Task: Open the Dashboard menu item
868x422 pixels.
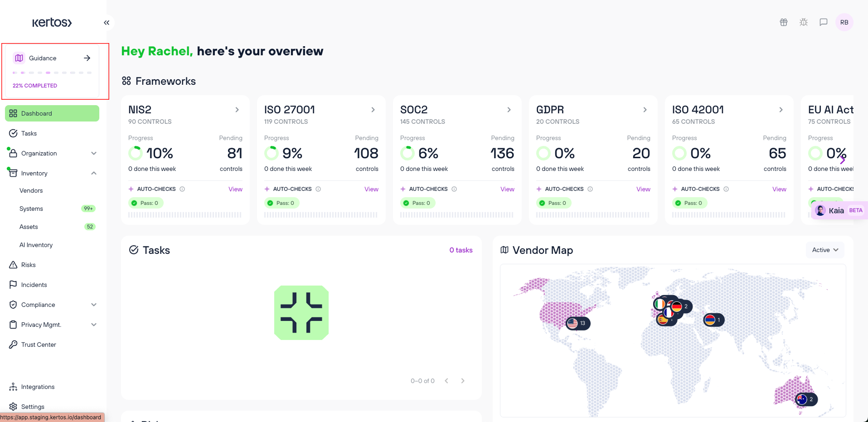Action: pyautogui.click(x=52, y=113)
